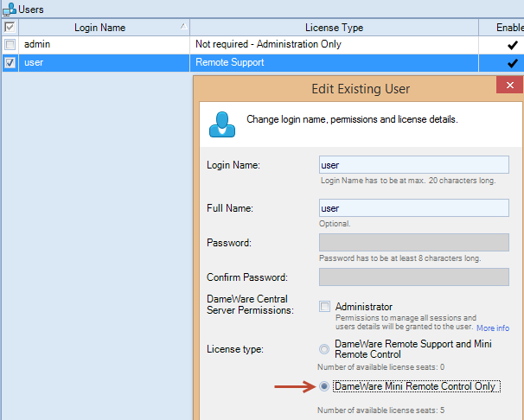Click the Enabled checkmark for admin
Image resolution: width=524 pixels, height=420 pixels.
click(512, 45)
